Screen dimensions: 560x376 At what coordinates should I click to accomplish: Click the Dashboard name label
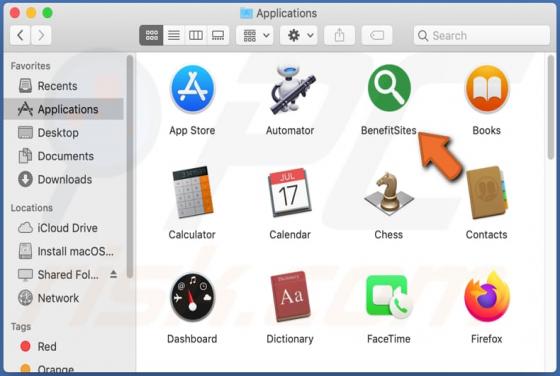tap(192, 339)
